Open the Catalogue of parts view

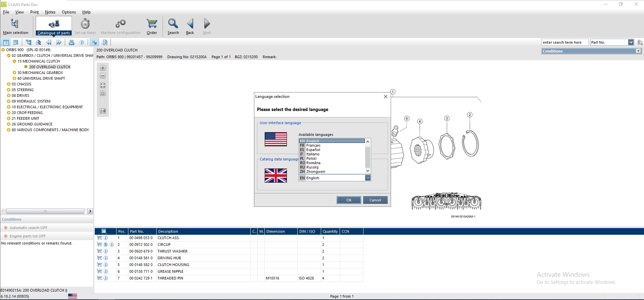pos(54,26)
